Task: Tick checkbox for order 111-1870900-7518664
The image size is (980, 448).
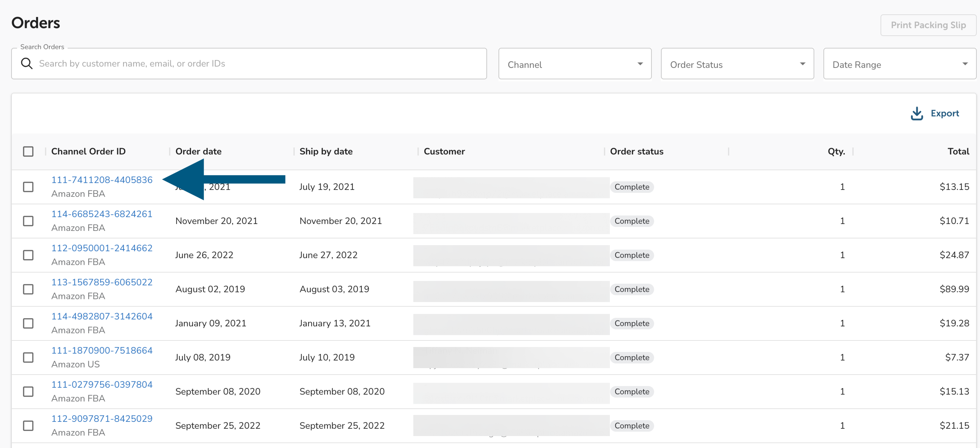Action: coord(28,357)
